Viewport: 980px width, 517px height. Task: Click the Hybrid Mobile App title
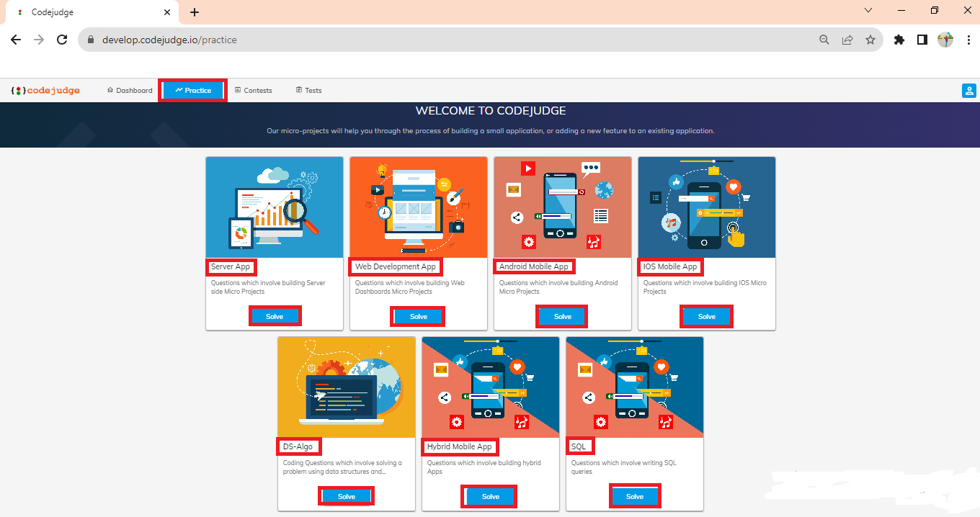click(459, 446)
